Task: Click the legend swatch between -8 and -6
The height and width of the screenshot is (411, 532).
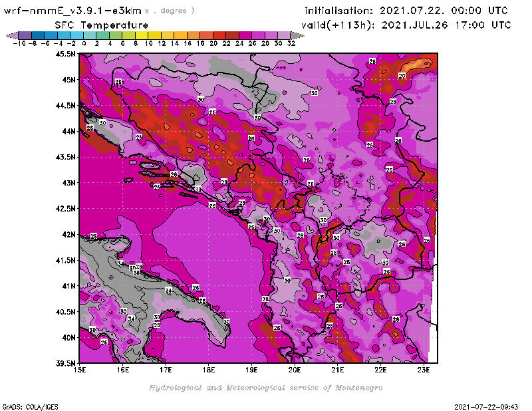Action: coord(38,35)
